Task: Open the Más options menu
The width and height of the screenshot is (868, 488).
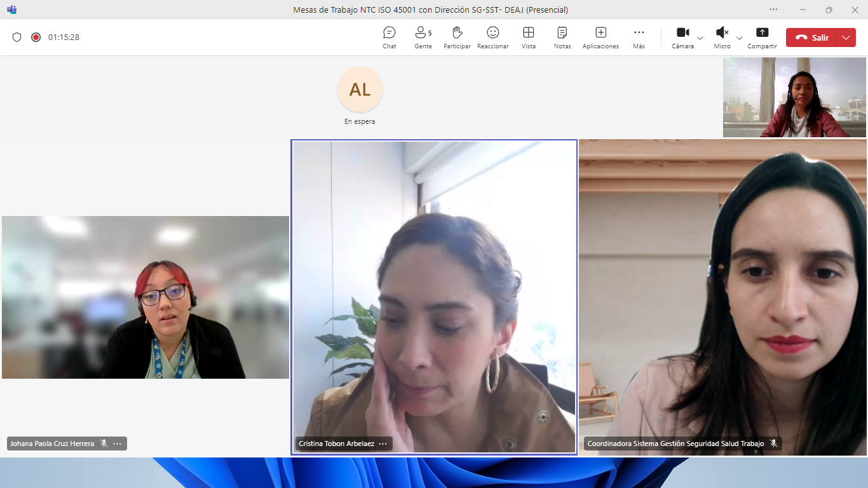Action: tap(639, 37)
